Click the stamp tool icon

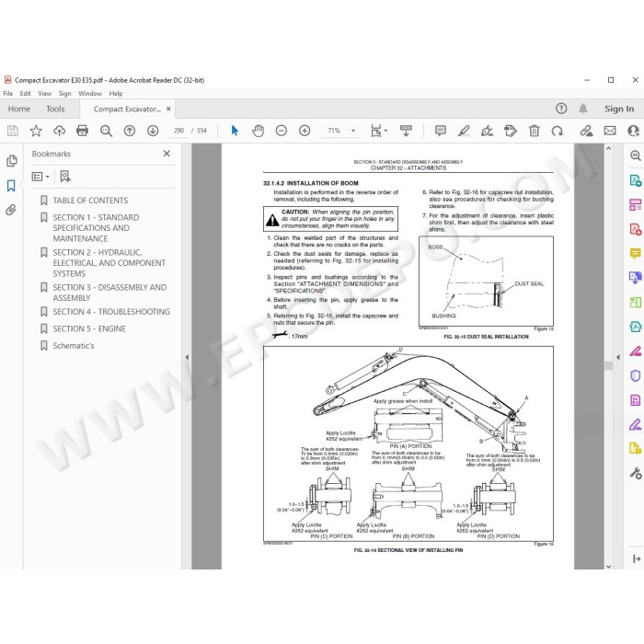[511, 131]
